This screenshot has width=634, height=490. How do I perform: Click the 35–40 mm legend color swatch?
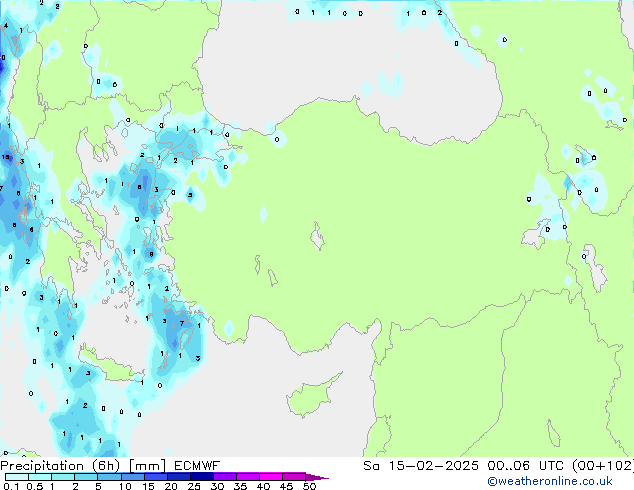(247, 477)
